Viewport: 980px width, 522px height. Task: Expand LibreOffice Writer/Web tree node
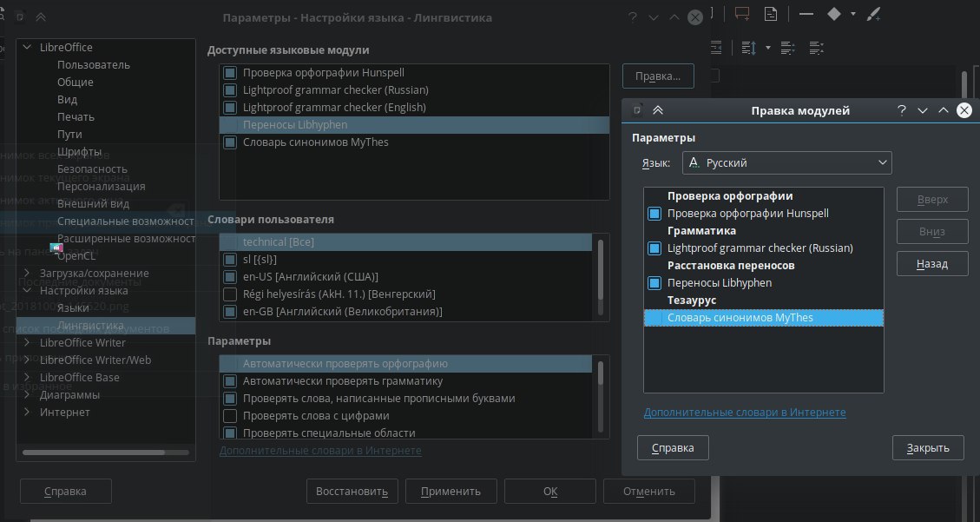(x=27, y=360)
